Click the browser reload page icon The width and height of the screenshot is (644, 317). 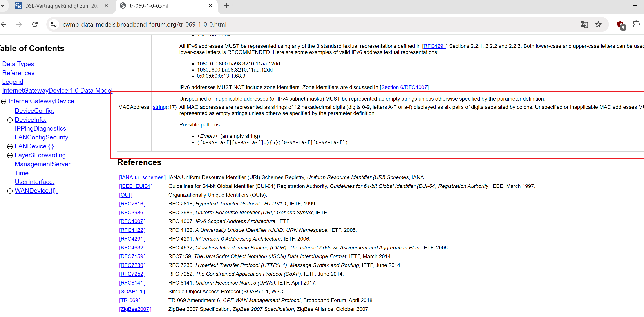click(35, 25)
